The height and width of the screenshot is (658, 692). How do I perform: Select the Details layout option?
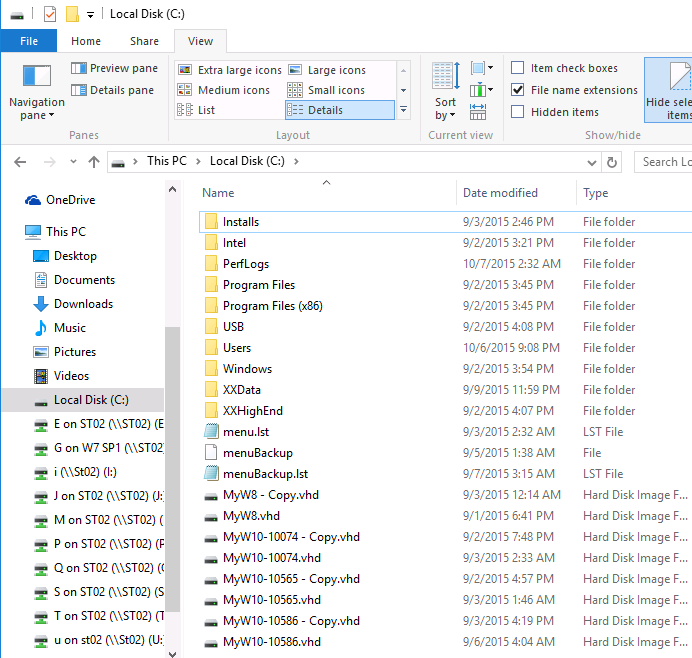click(x=340, y=110)
